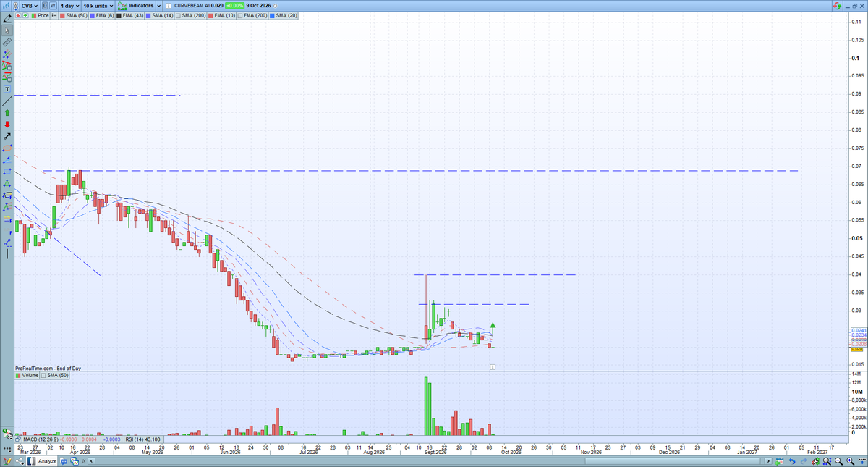Viewport: 868px width, 467px height.
Task: Click the 9 Oct 2026 date label
Action: [258, 6]
